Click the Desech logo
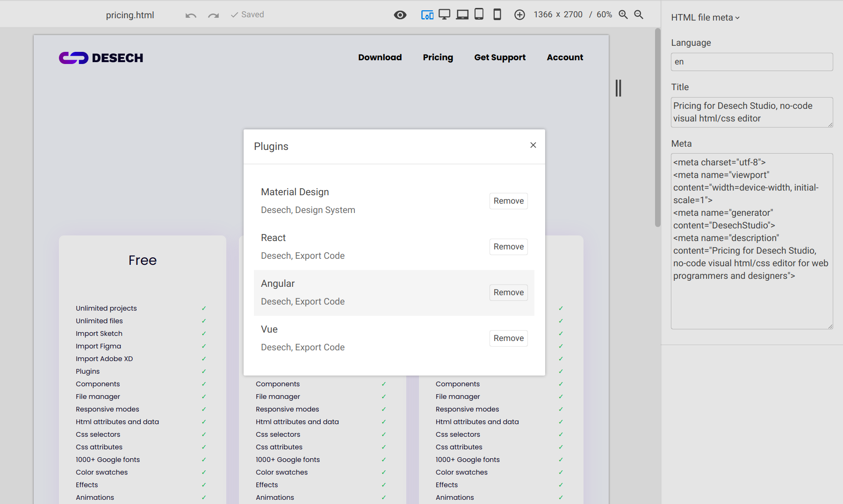The image size is (843, 504). 101,58
